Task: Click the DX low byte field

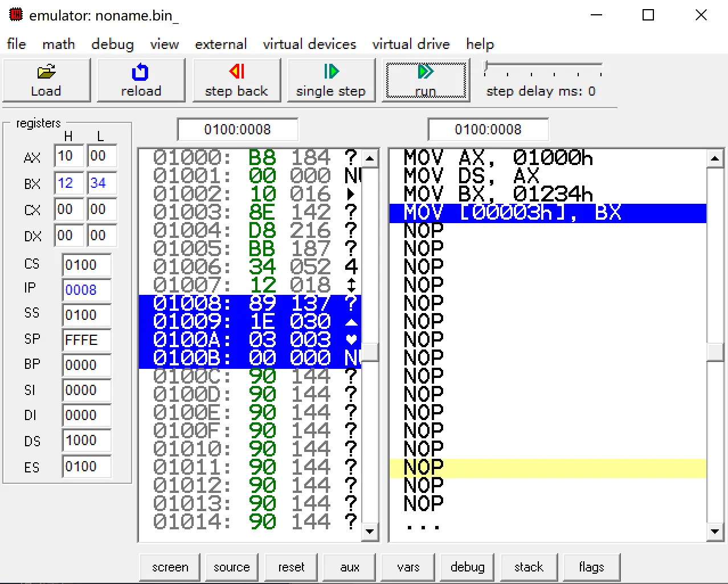Action: [x=102, y=236]
